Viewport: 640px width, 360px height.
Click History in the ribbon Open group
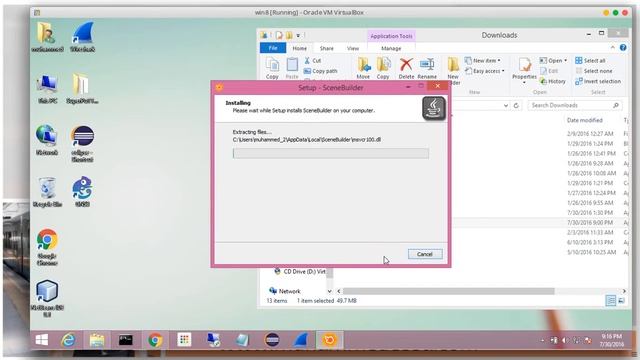pyautogui.click(x=553, y=81)
